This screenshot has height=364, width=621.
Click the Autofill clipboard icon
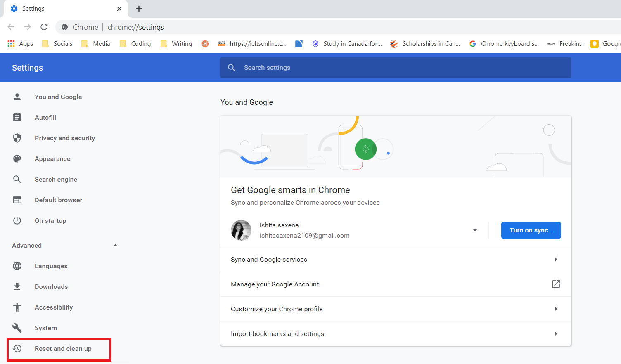(17, 117)
